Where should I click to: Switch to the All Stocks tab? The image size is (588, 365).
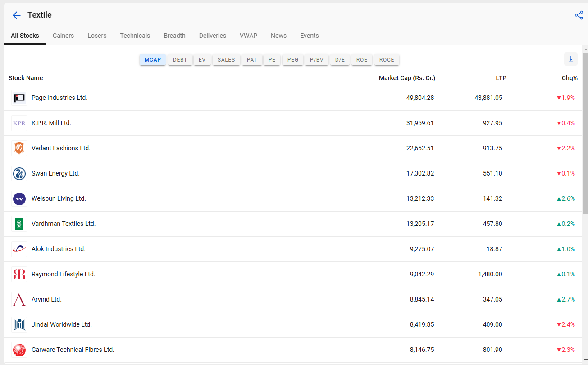(25, 36)
